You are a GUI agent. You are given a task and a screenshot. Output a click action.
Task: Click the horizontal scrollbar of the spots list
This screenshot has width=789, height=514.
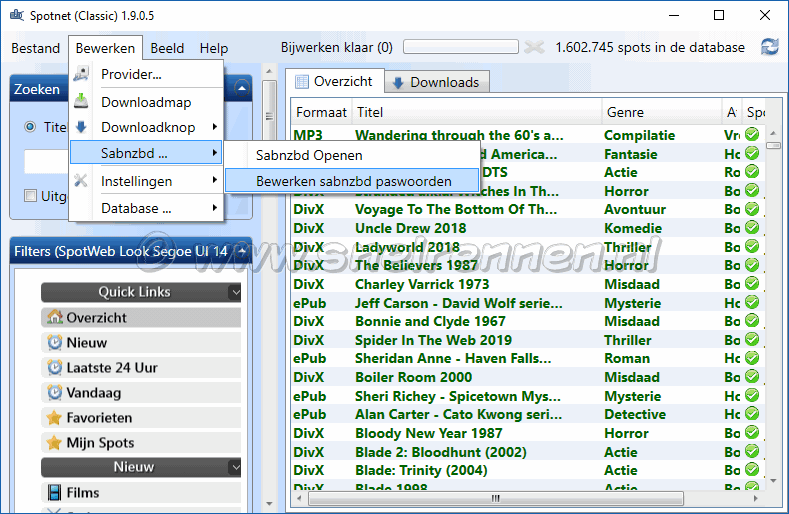[496, 498]
